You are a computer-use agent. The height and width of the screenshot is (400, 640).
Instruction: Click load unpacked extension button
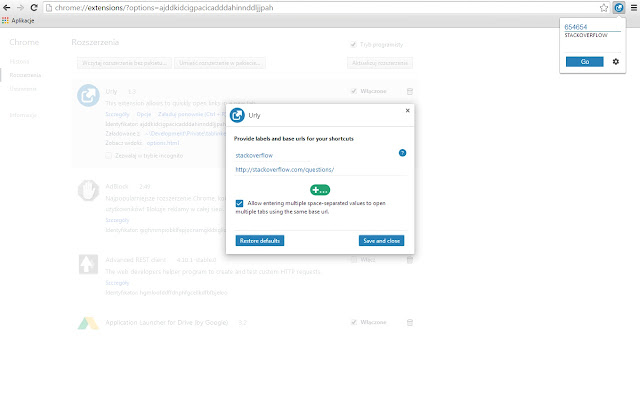pos(124,63)
